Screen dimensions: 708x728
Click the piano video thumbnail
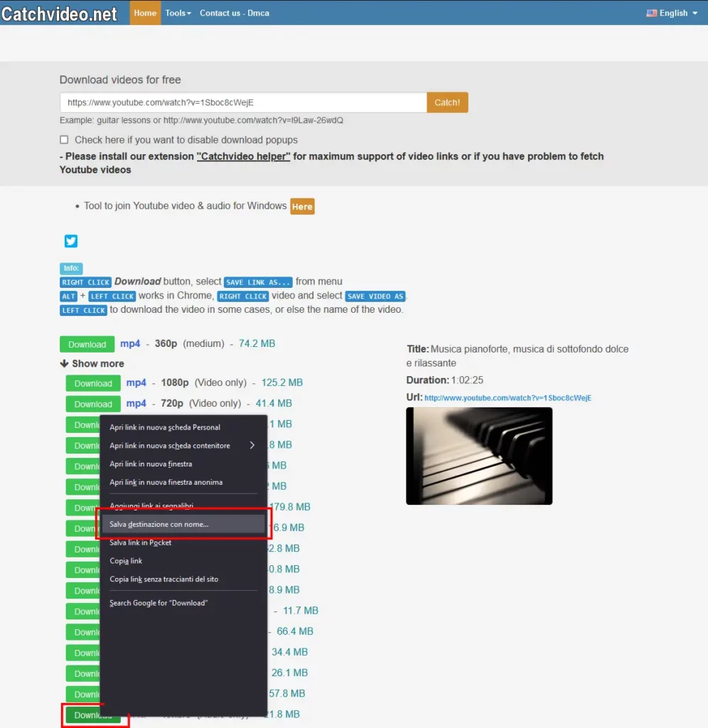point(479,456)
